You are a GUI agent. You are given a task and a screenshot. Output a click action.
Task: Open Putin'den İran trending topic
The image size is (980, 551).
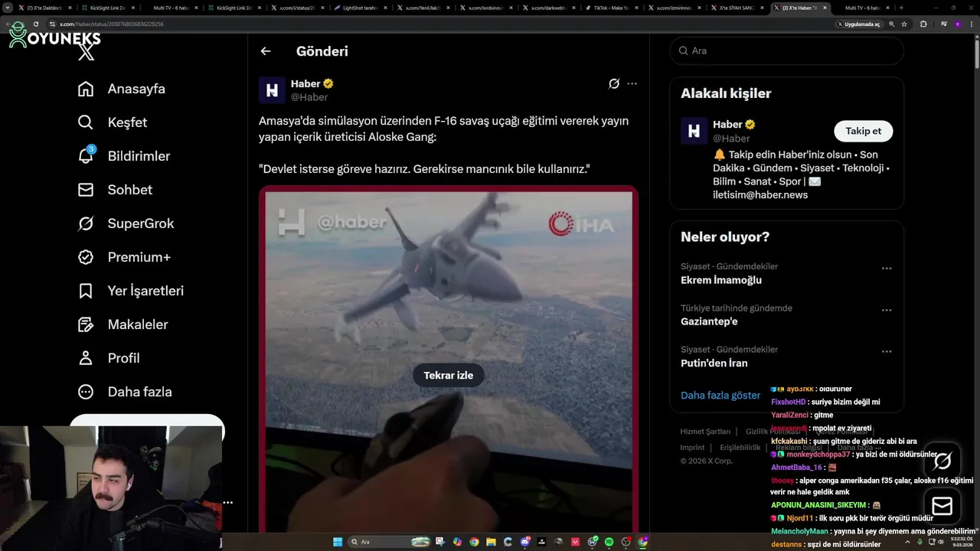pyautogui.click(x=714, y=363)
